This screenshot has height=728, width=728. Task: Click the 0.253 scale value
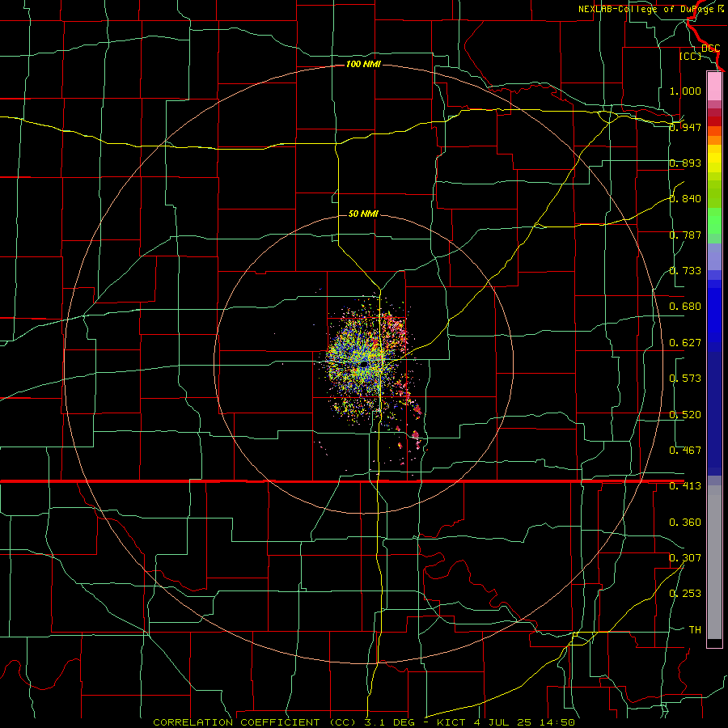point(685,594)
